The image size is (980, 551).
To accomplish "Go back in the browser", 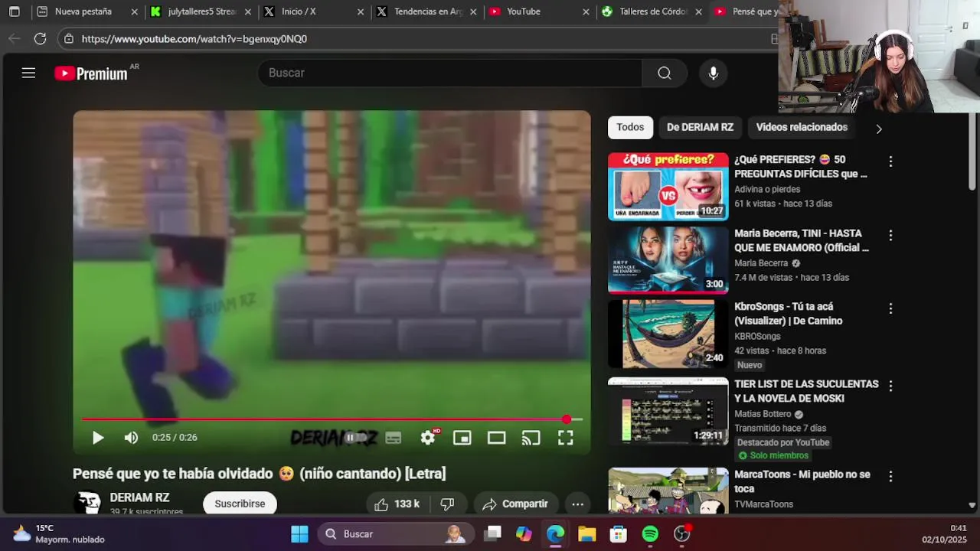I will pos(14,38).
